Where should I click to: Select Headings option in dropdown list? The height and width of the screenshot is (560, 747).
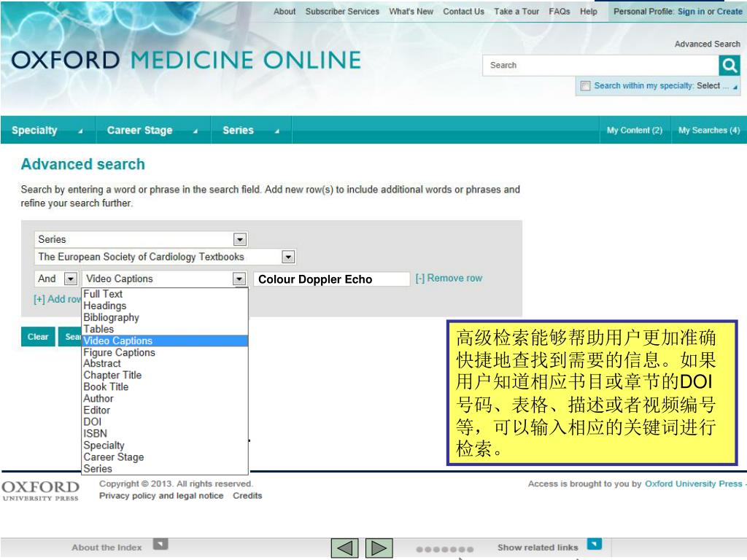[165, 306]
